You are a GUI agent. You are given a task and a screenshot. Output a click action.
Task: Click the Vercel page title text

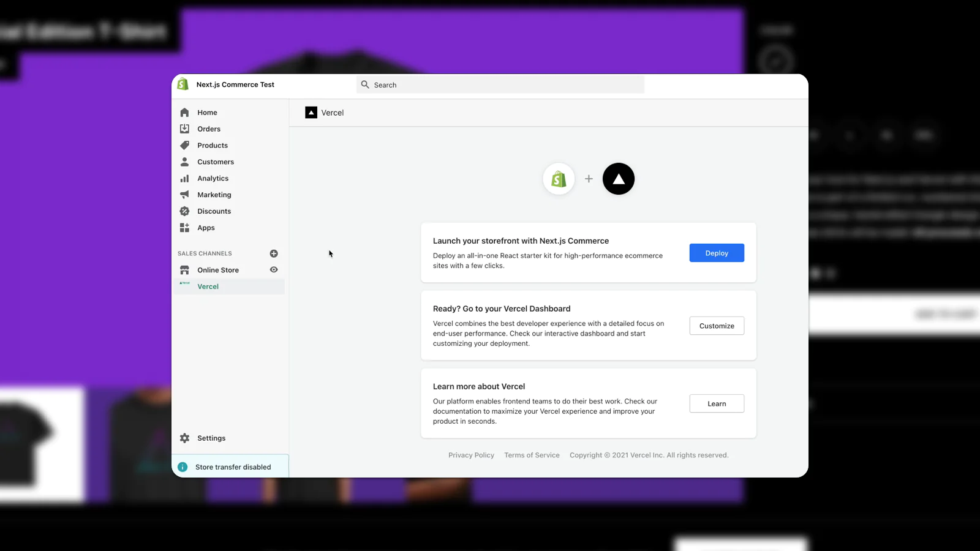point(333,113)
